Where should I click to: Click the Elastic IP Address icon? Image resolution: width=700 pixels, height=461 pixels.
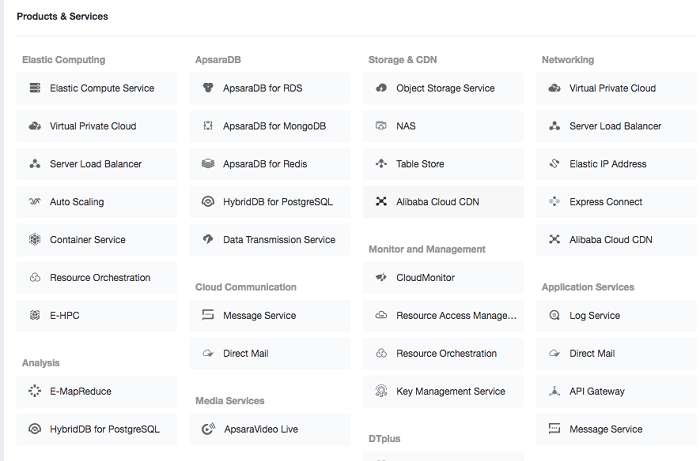(554, 164)
